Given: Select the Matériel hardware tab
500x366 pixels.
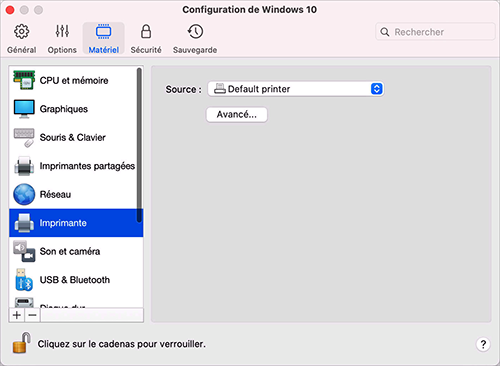Looking at the screenshot, I should click(104, 39).
